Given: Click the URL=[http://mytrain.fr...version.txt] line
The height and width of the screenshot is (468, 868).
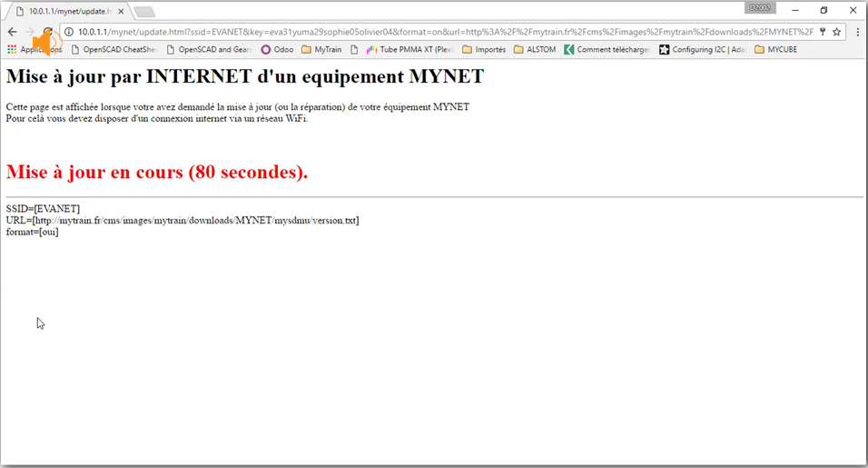Looking at the screenshot, I should pyautogui.click(x=182, y=221).
